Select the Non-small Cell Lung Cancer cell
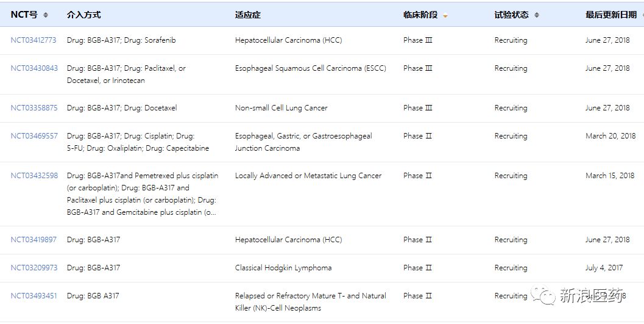Image resolution: width=644 pixels, height=324 pixels. [281, 108]
